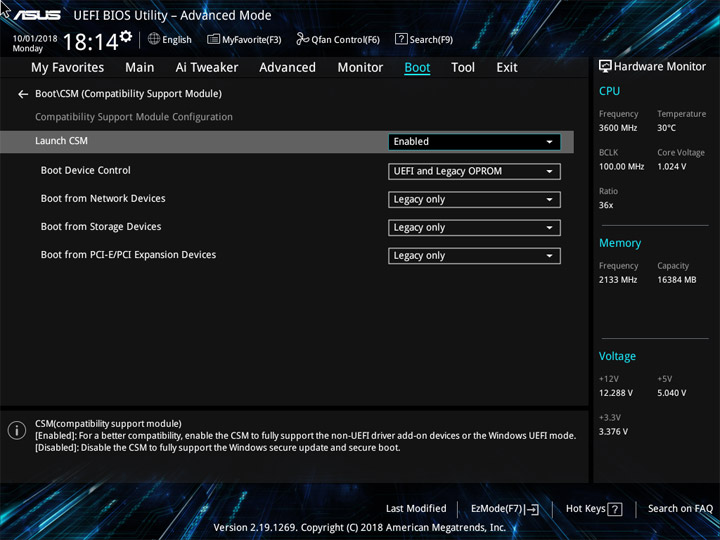This screenshot has height=540, width=720.
Task: Click the Qfan fan icon
Action: pos(302,39)
